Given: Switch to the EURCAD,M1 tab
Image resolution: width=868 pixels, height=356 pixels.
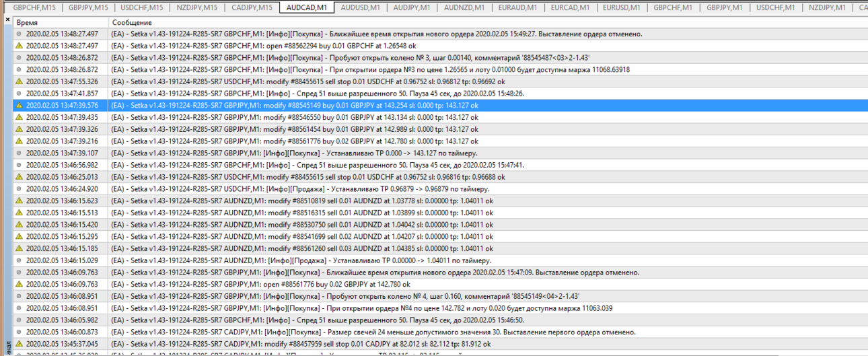Looking at the screenshot, I should [570, 7].
